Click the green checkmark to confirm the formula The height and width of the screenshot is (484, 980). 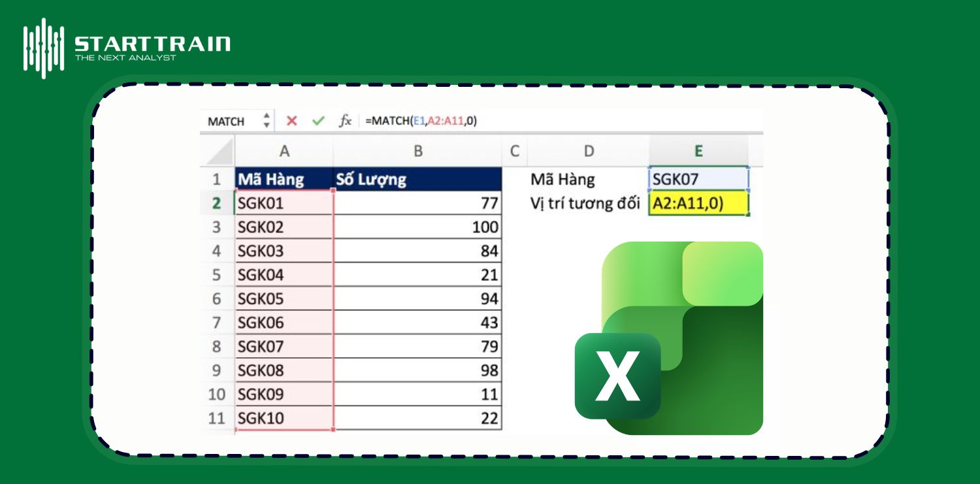click(x=318, y=121)
